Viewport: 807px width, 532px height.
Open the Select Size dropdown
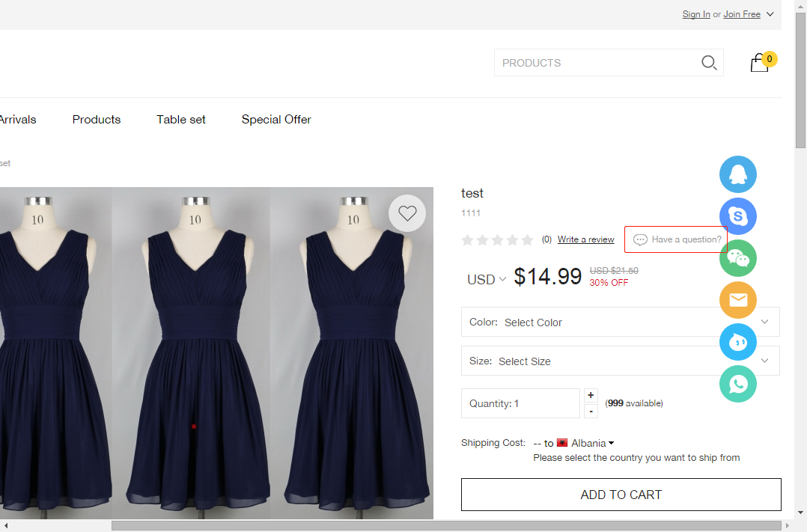pos(620,361)
